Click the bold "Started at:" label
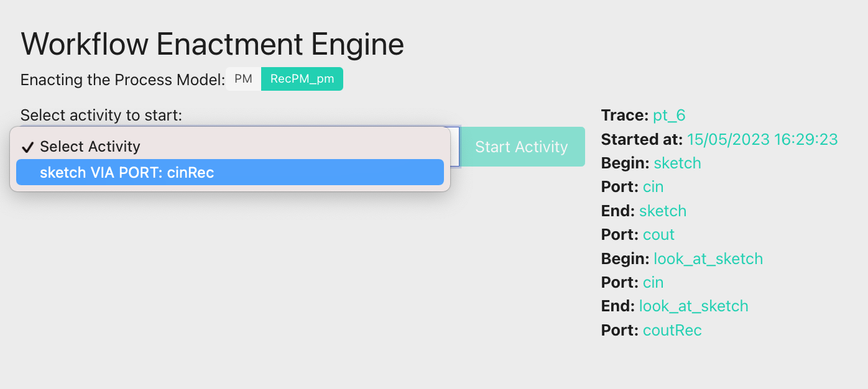Viewport: 868px width, 389px height. tap(642, 139)
